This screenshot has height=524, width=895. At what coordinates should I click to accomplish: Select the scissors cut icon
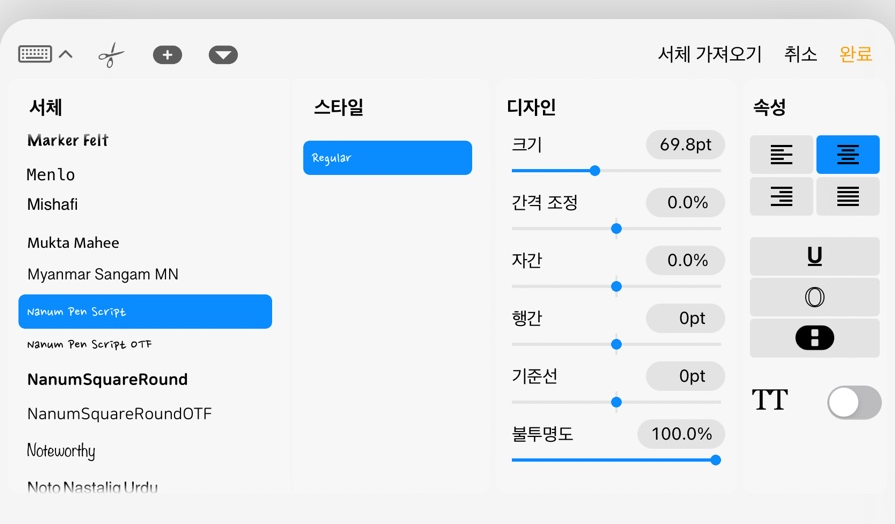111,55
